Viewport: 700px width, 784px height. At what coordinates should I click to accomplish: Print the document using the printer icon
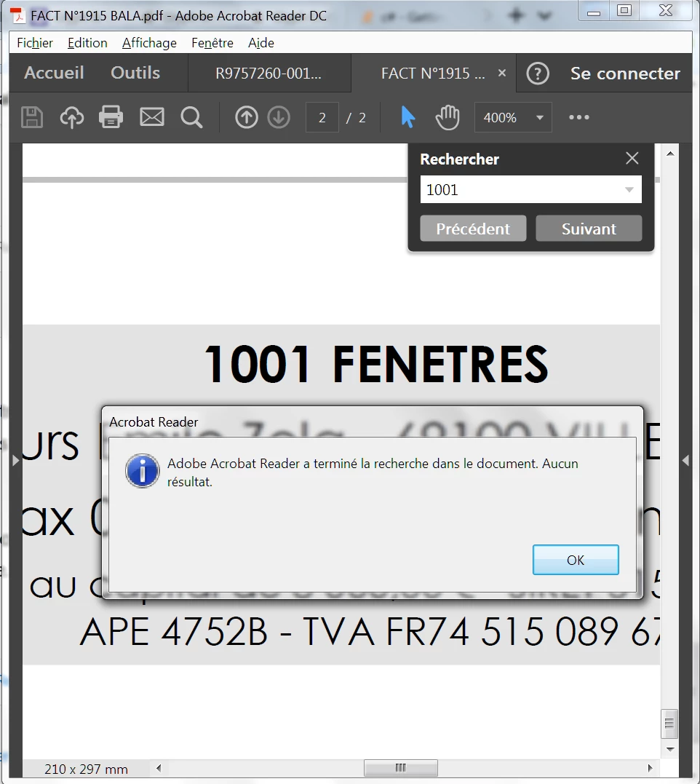pyautogui.click(x=111, y=117)
